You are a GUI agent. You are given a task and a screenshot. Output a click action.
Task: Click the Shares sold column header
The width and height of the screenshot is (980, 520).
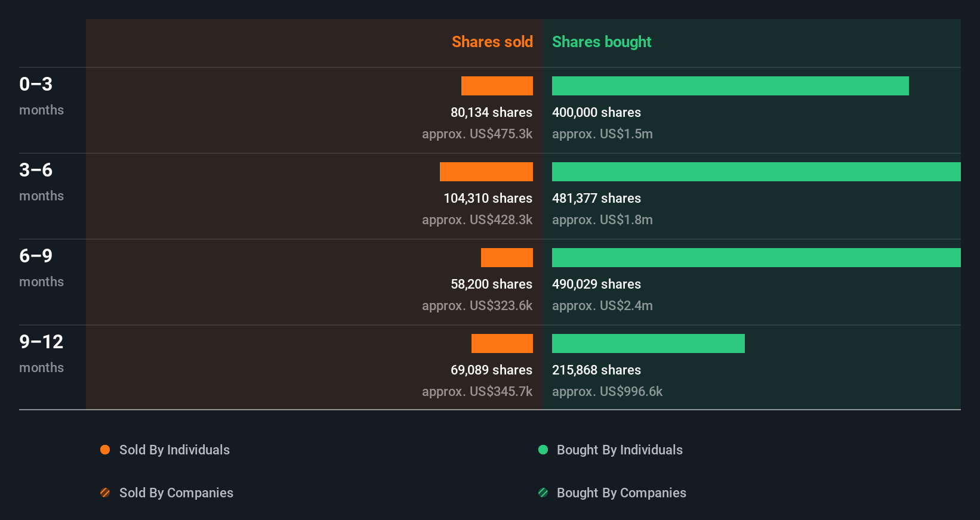(x=492, y=42)
